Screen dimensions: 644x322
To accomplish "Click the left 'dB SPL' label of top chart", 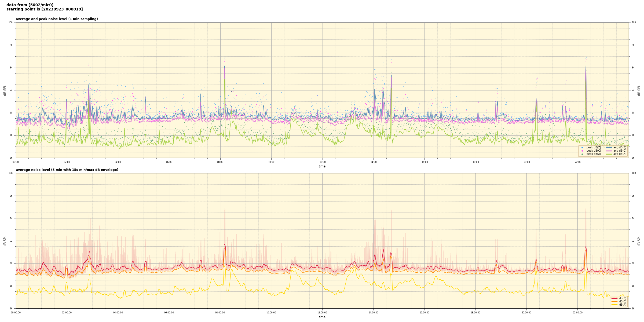I will point(5,90).
